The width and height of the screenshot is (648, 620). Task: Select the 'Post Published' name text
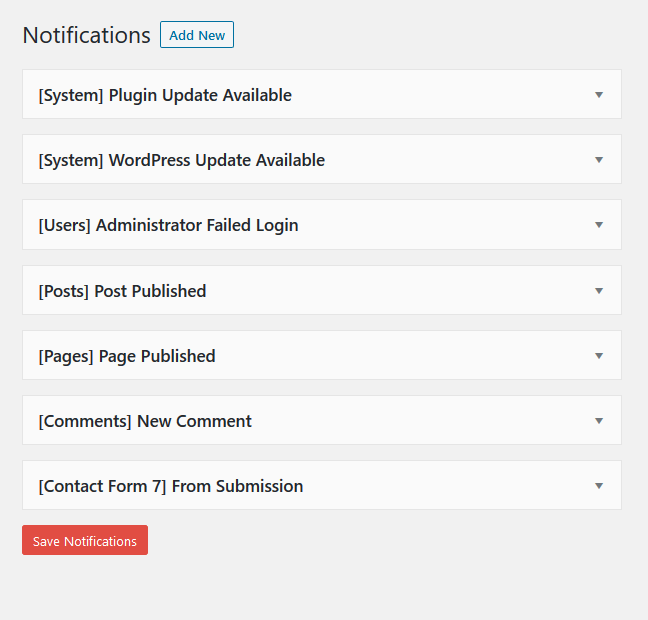[x=150, y=291]
